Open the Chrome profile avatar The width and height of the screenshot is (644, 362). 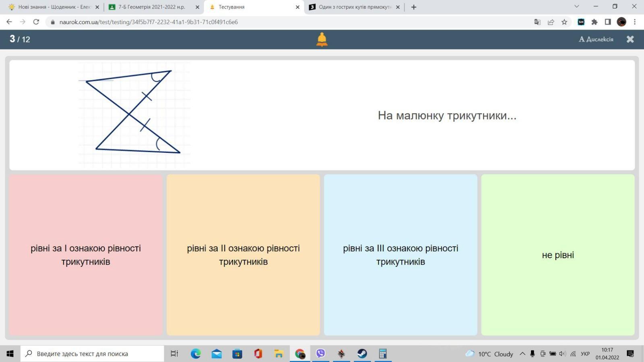[x=621, y=22]
